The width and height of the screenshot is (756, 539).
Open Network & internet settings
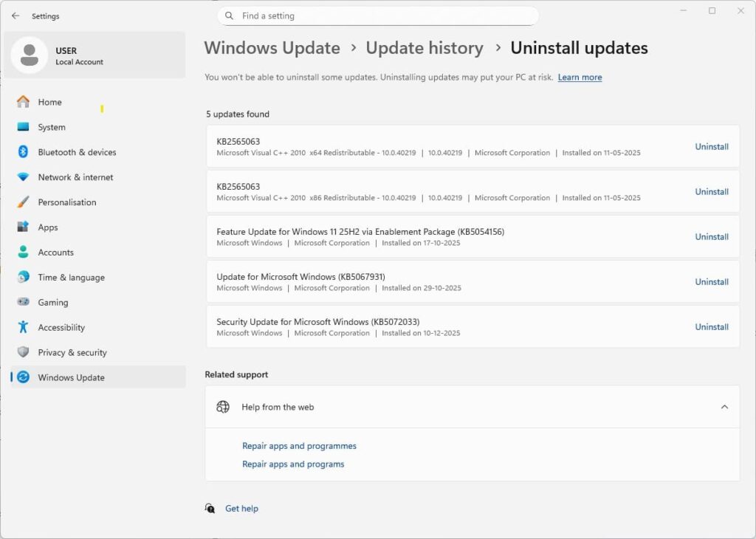click(98, 177)
